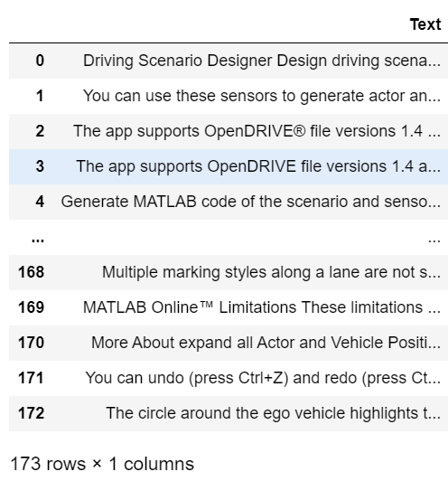Select highlighted row index 3
448x481 pixels.
(40, 166)
